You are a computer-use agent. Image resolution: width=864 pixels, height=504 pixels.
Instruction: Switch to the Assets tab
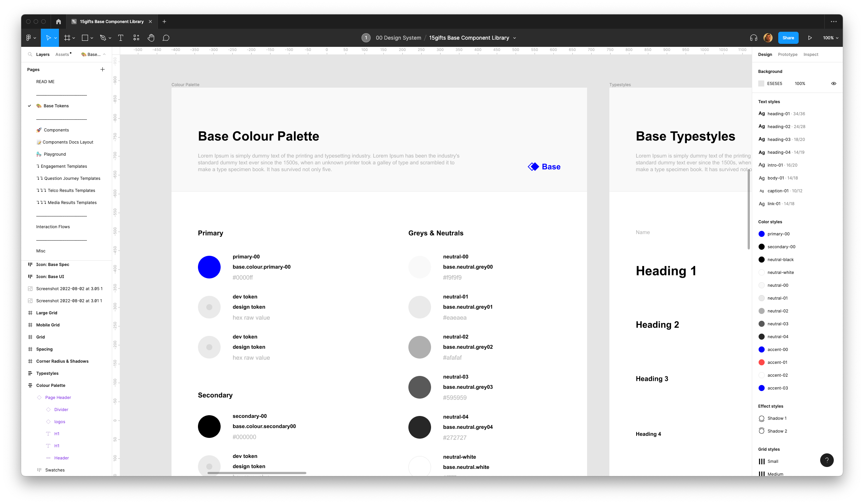click(x=62, y=54)
